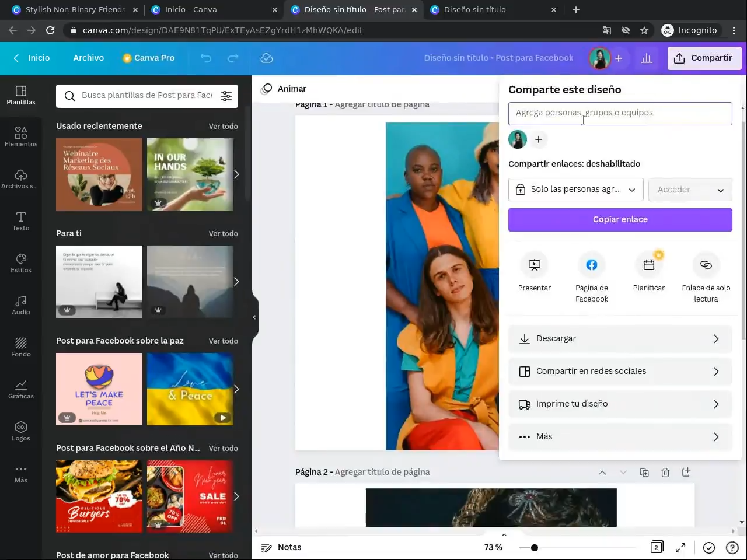Open the Elementos sidebar panel
Image resolution: width=747 pixels, height=560 pixels.
coord(21,137)
